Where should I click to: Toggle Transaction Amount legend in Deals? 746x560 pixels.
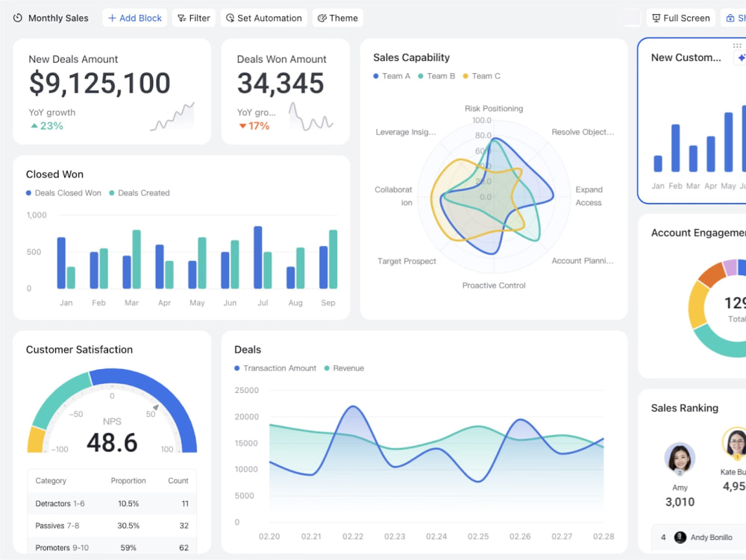coord(275,368)
